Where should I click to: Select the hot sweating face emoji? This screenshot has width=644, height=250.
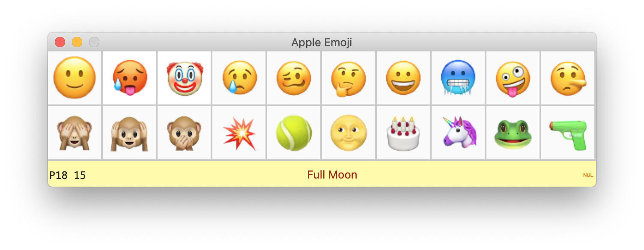click(130, 78)
